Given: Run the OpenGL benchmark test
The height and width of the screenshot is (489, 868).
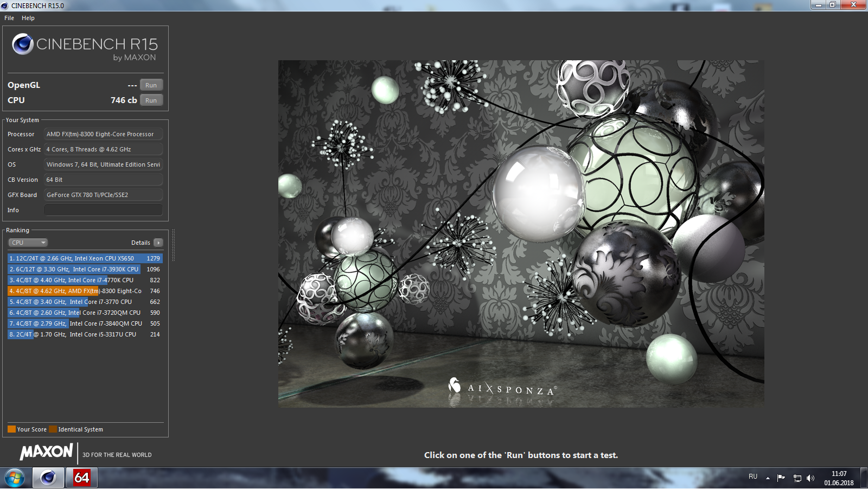Looking at the screenshot, I should tap(151, 85).
